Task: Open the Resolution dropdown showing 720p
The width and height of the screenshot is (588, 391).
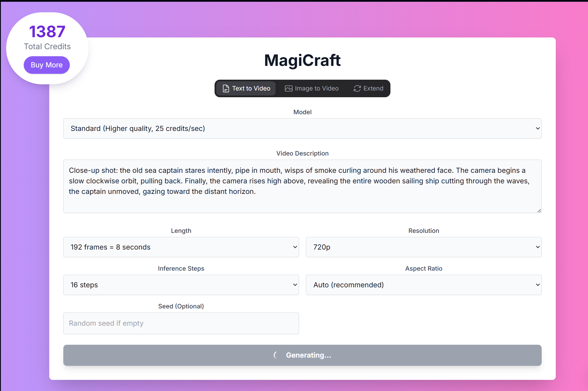Action: coord(424,247)
